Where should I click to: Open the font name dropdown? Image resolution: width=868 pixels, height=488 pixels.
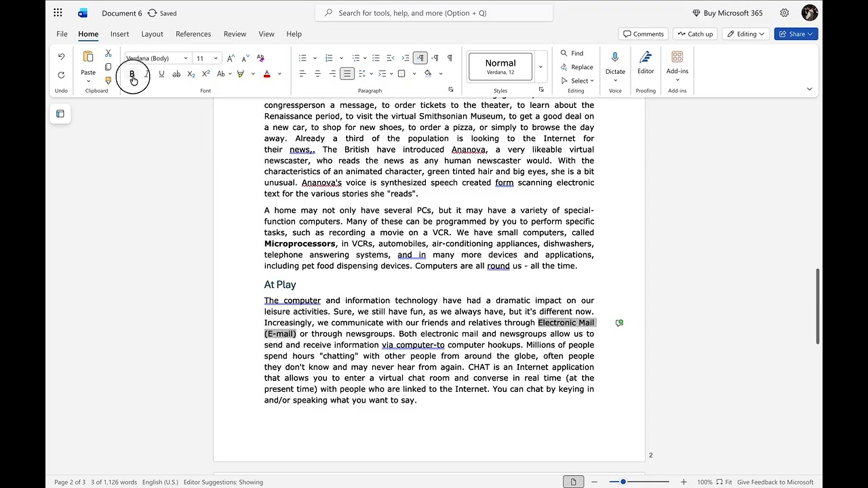(x=186, y=58)
